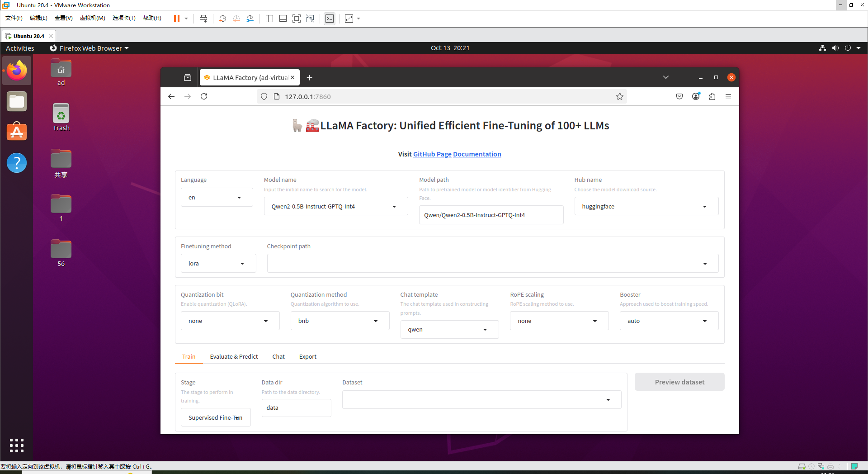Open the Language dropdown set to en
The image size is (868, 474).
coord(217,197)
